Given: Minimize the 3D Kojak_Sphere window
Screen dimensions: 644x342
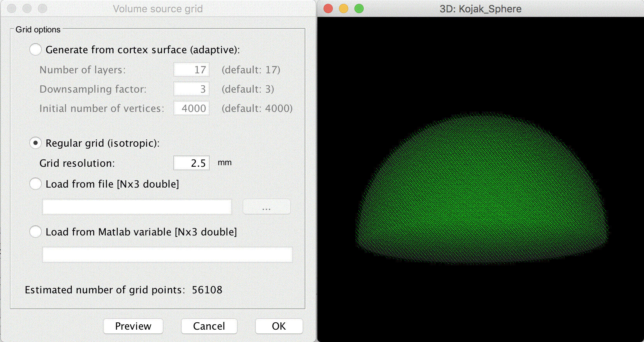Looking at the screenshot, I should pos(344,8).
